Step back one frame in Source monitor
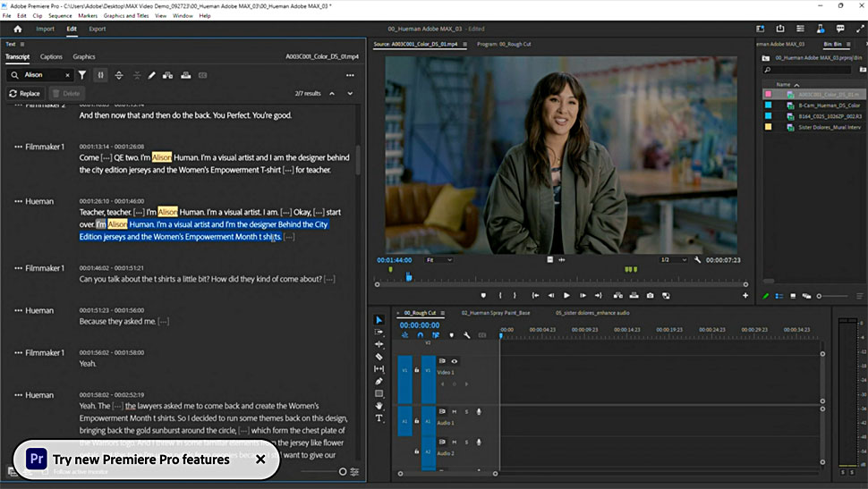This screenshot has height=489, width=868. pyautogui.click(x=551, y=295)
